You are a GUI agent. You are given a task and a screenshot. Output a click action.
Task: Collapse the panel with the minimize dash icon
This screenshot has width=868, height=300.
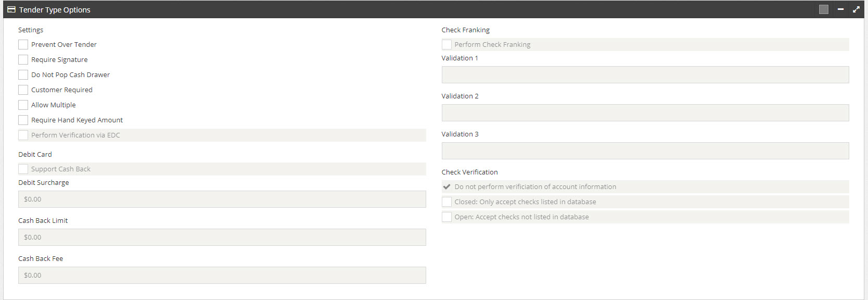[840, 9]
